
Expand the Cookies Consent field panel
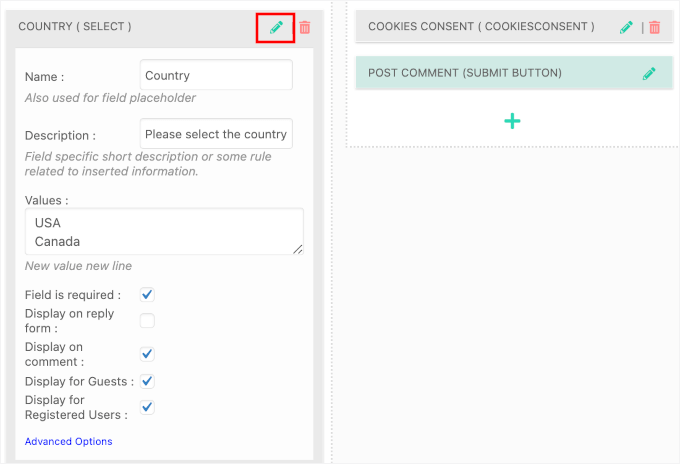click(x=480, y=27)
